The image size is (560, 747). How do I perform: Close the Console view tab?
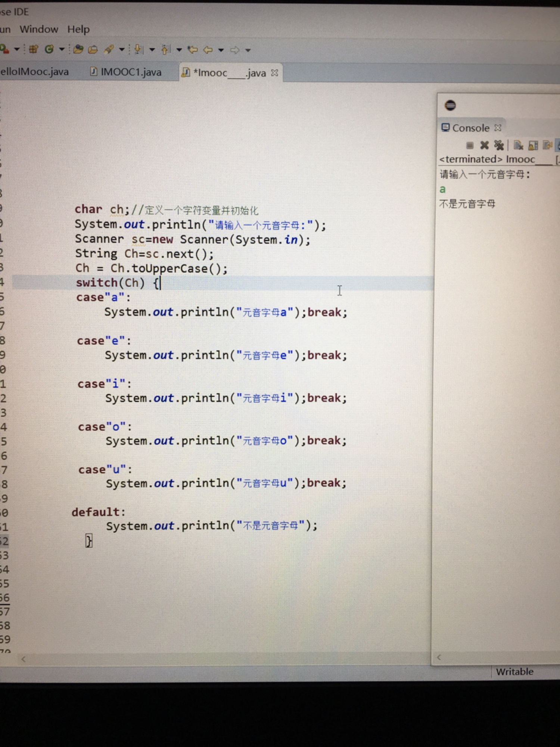(498, 128)
